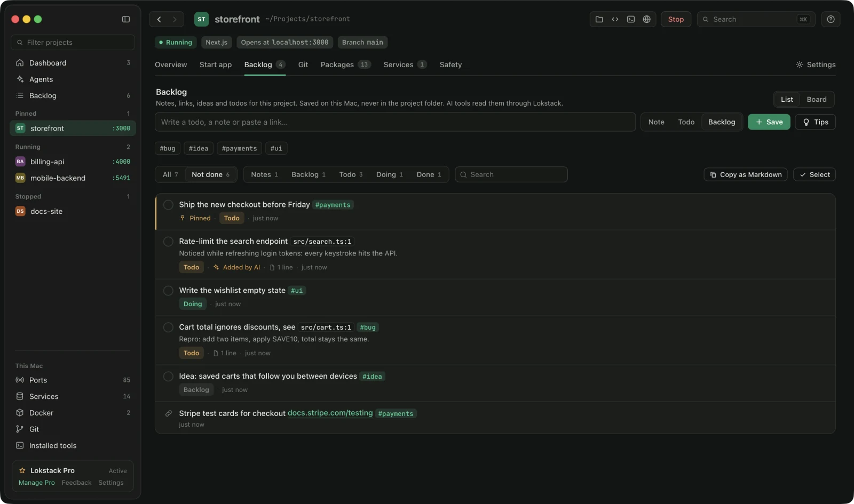The height and width of the screenshot is (504, 854).
Task: Check off 'Write the wishlist empty state'
Action: point(168,291)
